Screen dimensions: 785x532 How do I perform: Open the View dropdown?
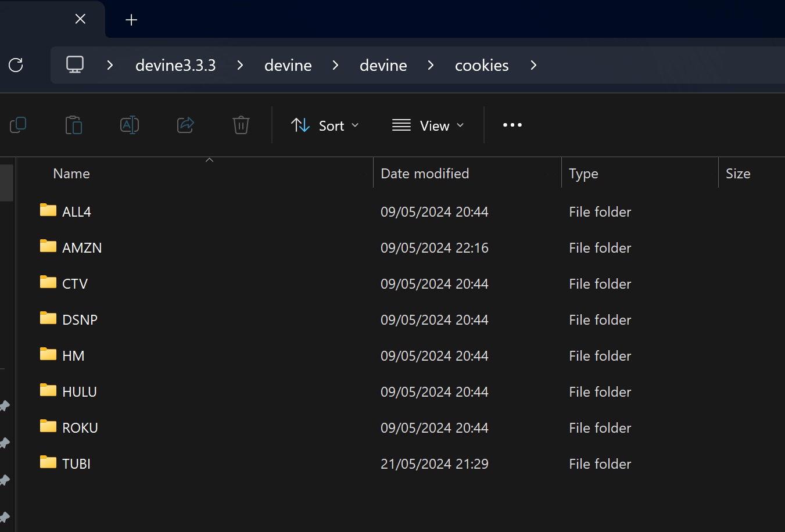[x=428, y=125]
